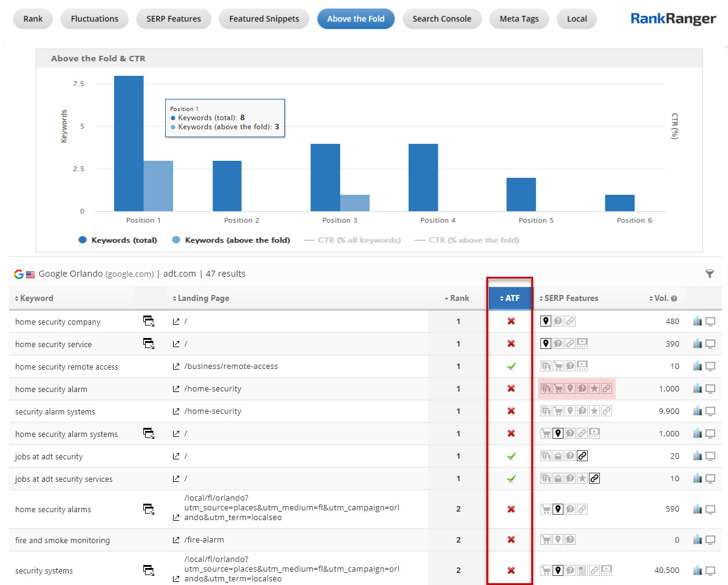The image size is (728, 585).
Task: Click the link icon in jobs at adt security row
Action: point(582,456)
